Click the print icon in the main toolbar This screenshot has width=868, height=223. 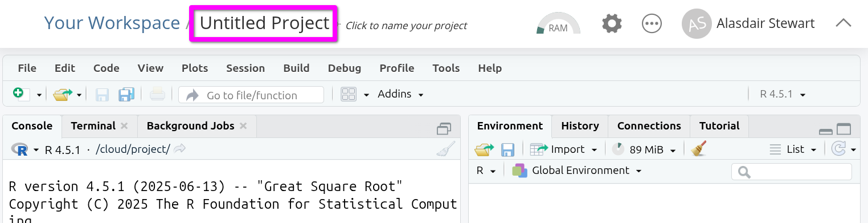[x=157, y=95]
